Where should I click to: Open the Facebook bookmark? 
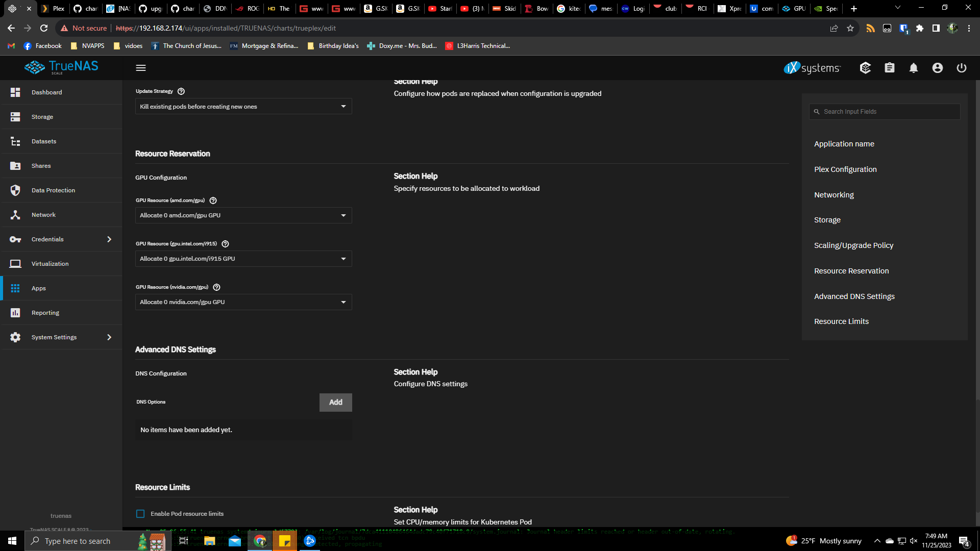click(43, 46)
